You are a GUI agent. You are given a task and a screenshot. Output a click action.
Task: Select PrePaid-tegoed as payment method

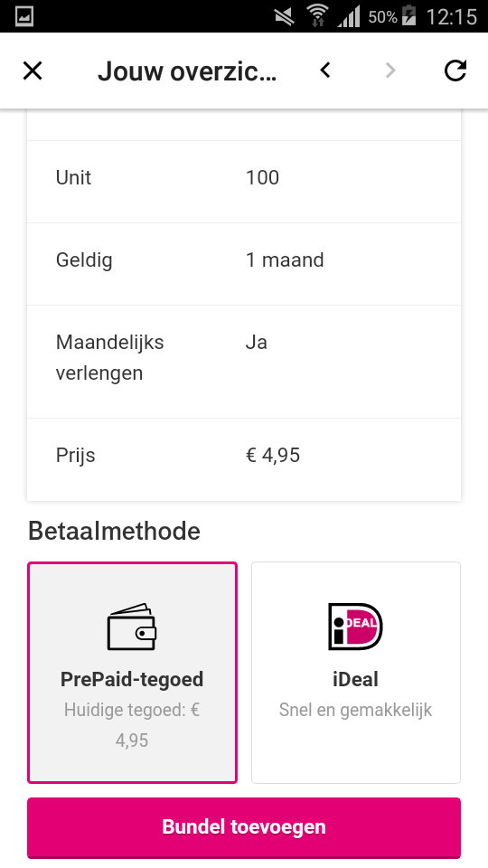[132, 673]
